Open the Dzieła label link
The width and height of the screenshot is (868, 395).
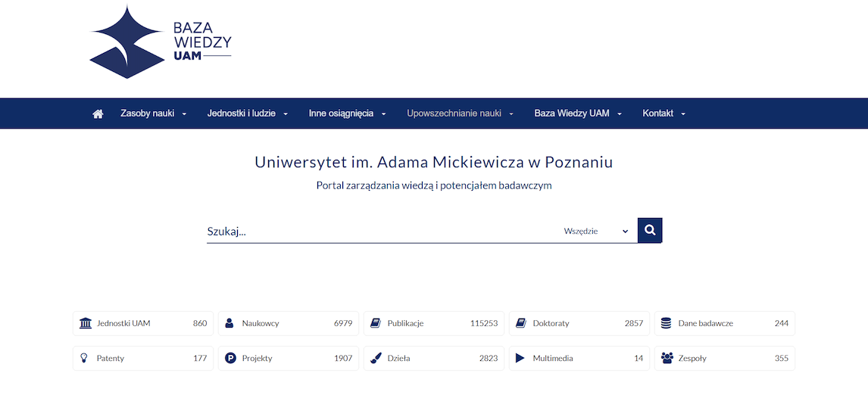pyautogui.click(x=398, y=359)
